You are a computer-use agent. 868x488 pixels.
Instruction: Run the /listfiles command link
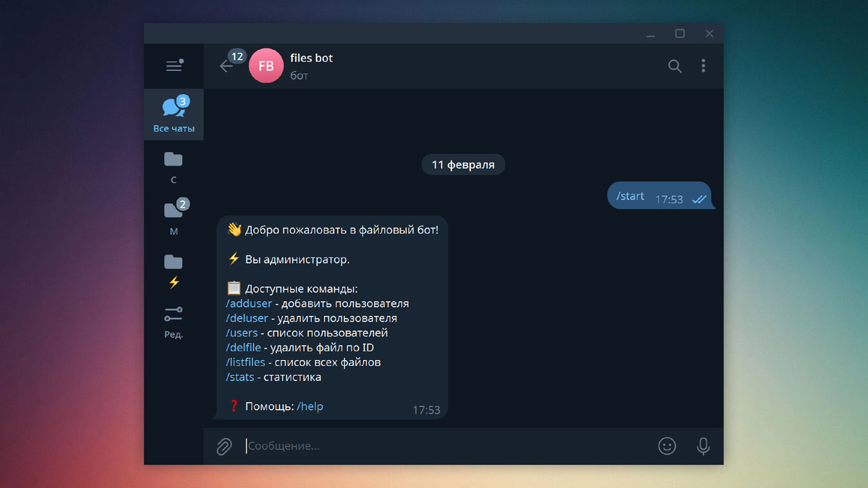(x=245, y=362)
